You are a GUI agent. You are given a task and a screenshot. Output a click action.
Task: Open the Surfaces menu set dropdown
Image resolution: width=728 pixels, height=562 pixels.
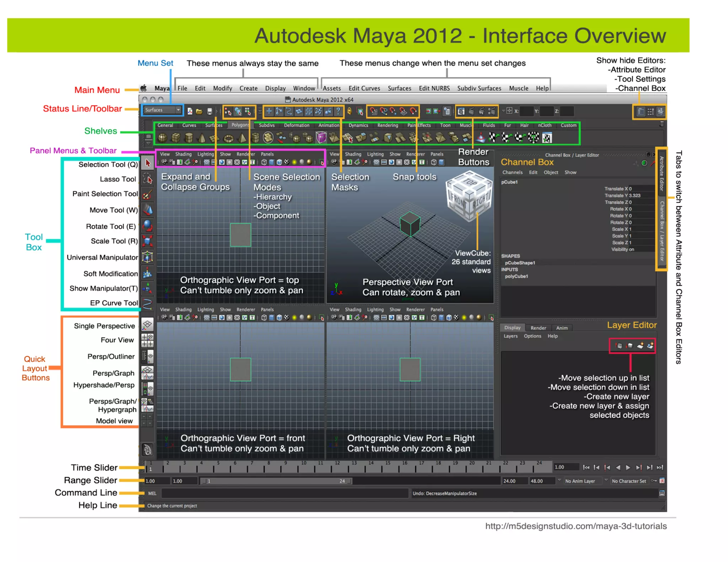163,110
